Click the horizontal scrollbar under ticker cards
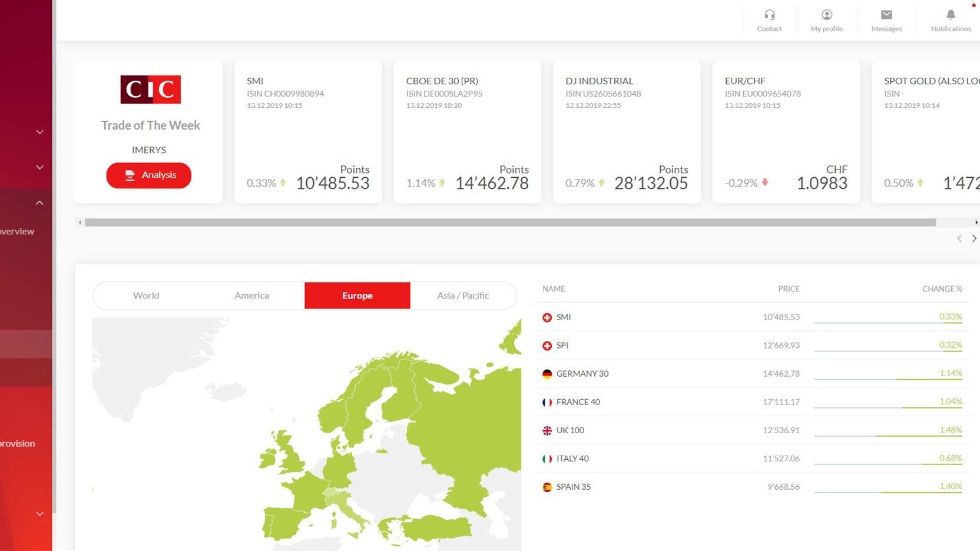Screen dimensions: 980x551 point(510,223)
